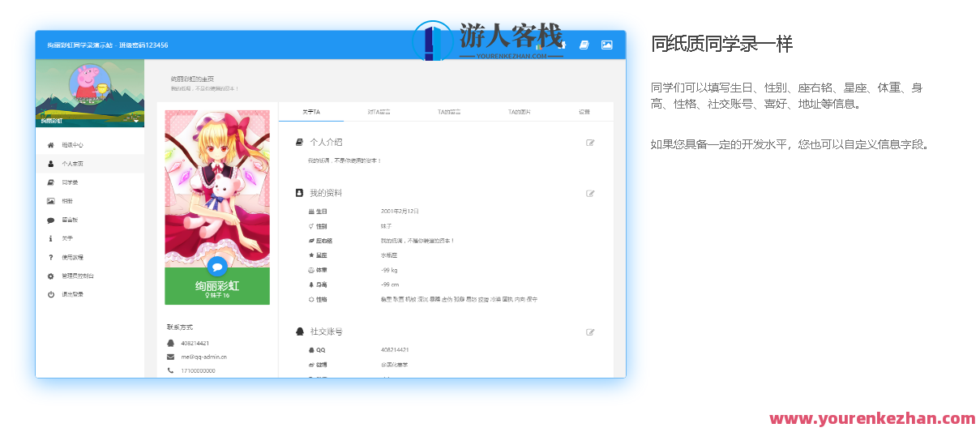Viewport: 980px width, 432px height.
Task: Click the QQ penguin icon under 联系方式
Action: click(170, 343)
